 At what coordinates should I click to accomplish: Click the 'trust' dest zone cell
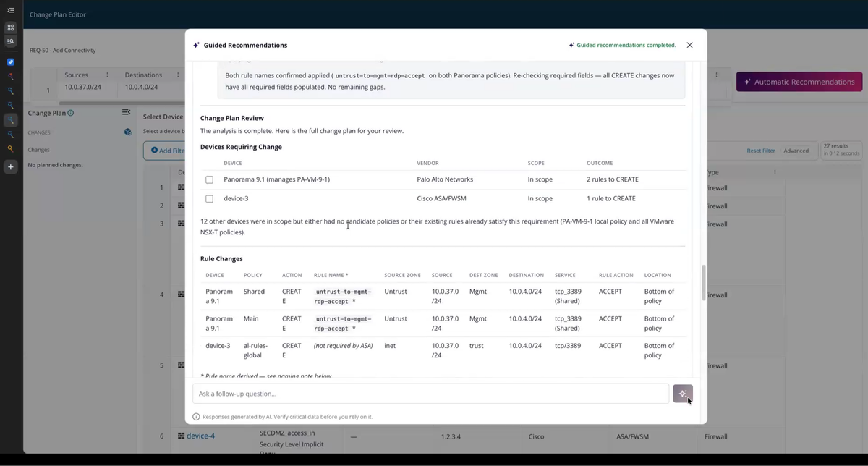pyautogui.click(x=476, y=346)
